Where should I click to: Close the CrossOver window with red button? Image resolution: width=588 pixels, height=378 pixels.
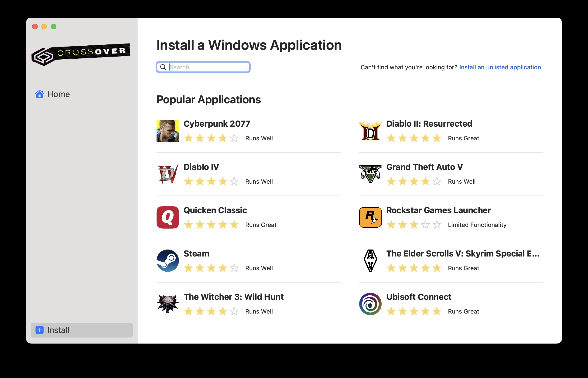click(x=35, y=27)
